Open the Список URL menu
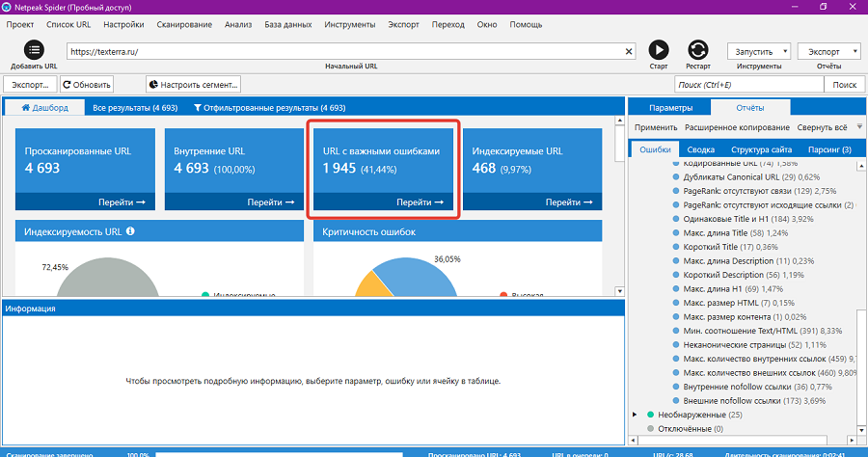The width and height of the screenshot is (868, 457). coord(68,24)
